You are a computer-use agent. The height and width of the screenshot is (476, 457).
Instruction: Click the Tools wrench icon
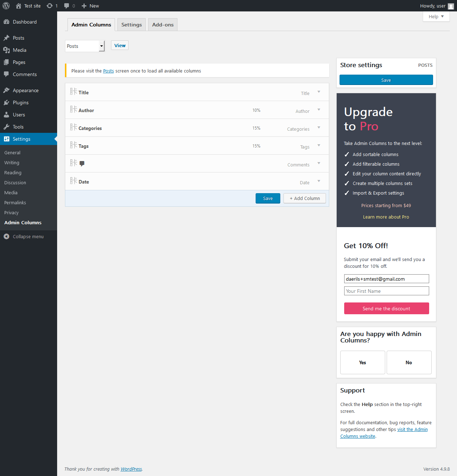[x=6, y=127]
